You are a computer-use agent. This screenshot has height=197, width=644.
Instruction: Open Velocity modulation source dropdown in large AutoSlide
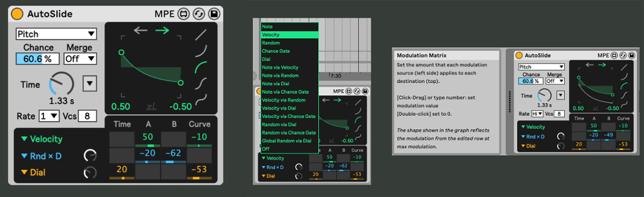[x=42, y=139]
